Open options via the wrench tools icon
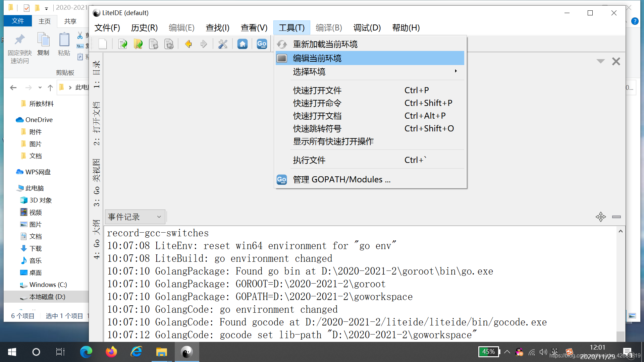The height and width of the screenshot is (362, 644). click(x=223, y=44)
